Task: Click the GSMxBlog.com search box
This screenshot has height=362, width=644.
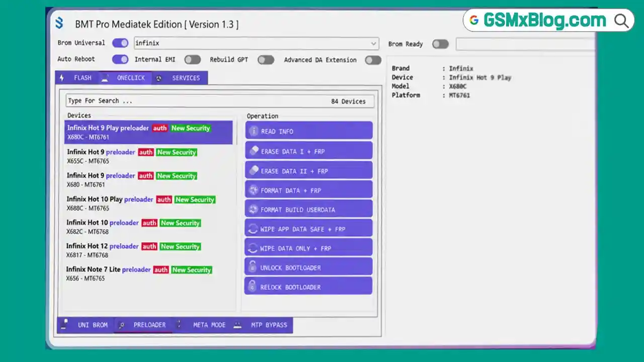Action: point(549,20)
